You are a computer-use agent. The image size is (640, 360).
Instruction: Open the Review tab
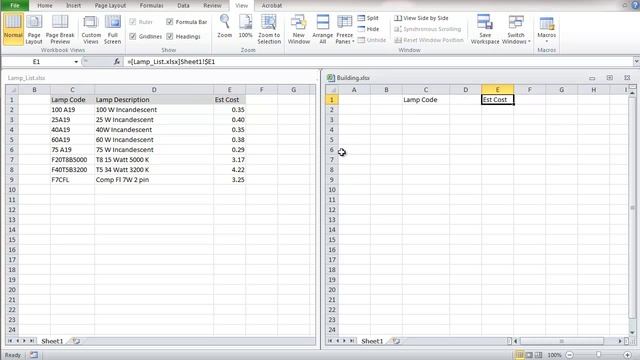point(212,5)
